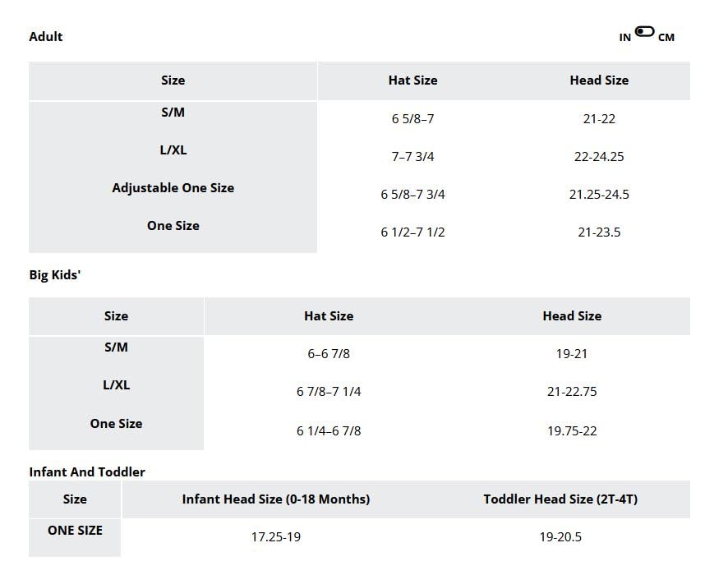Click the Adjustable One Size row label
This screenshot has width=728, height=575.
tap(173, 188)
